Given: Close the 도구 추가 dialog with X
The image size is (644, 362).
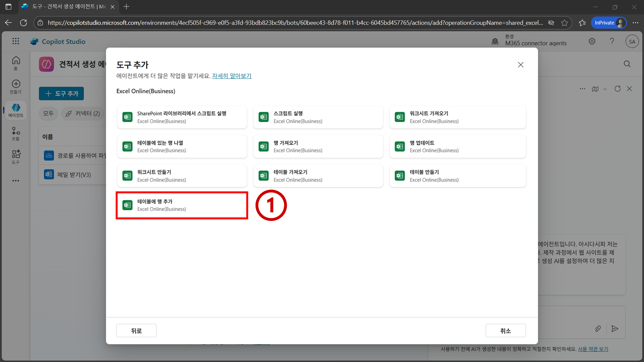Looking at the screenshot, I should (521, 65).
